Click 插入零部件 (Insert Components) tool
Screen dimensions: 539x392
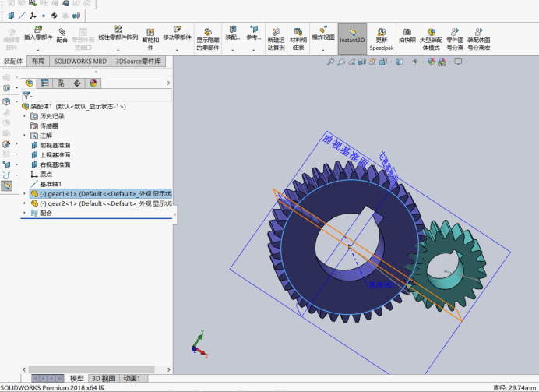click(38, 34)
